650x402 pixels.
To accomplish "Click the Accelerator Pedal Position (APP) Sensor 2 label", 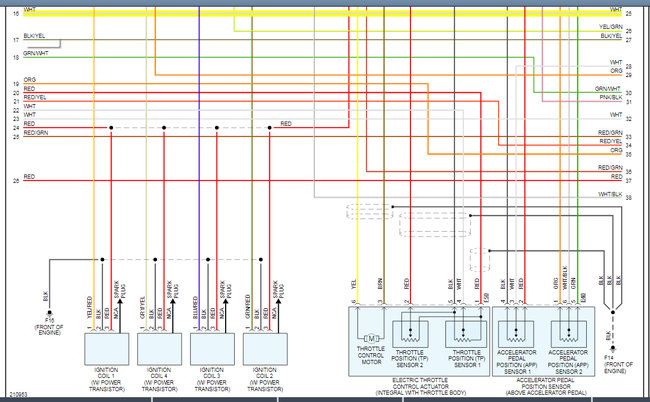I will point(568,362).
